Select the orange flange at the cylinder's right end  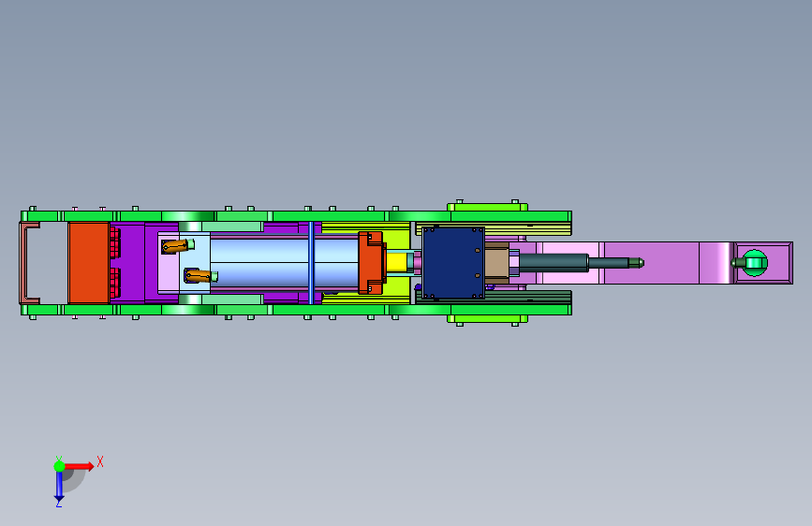coord(371,263)
